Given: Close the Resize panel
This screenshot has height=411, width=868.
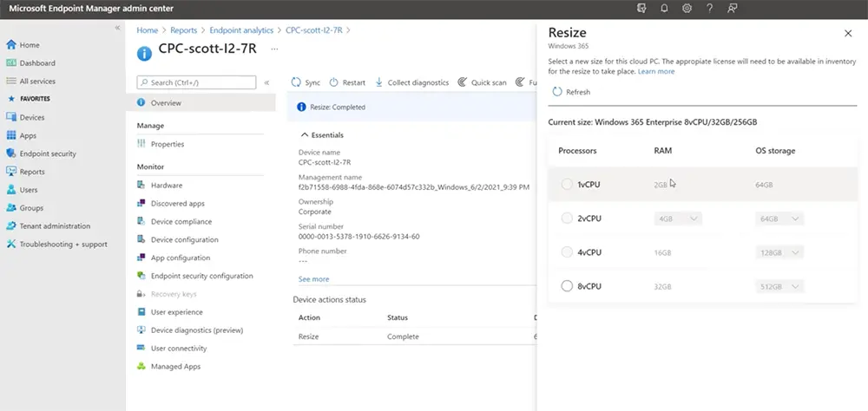Looking at the screenshot, I should pos(847,33).
